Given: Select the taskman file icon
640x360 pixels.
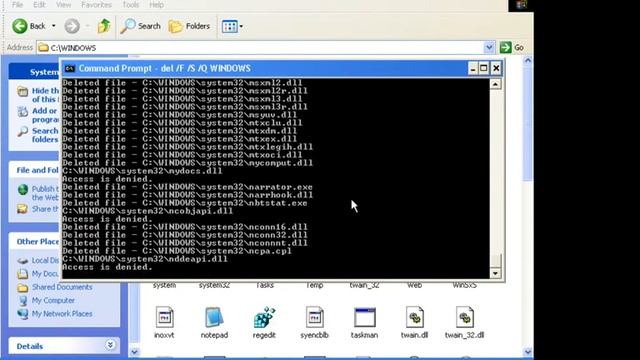Looking at the screenshot, I should pos(364,318).
